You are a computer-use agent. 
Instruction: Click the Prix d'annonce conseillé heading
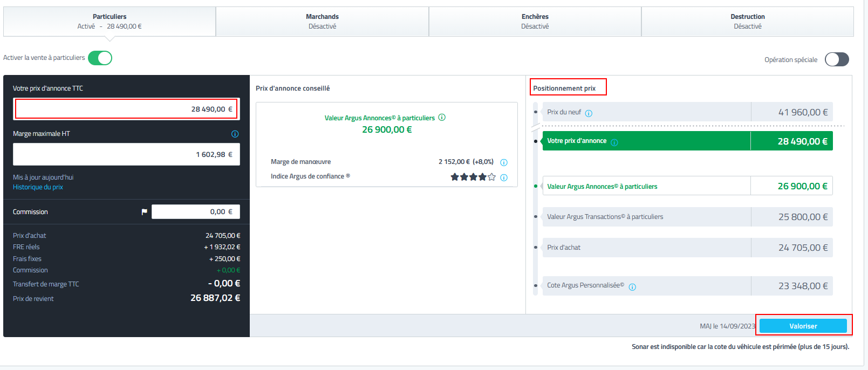point(293,88)
